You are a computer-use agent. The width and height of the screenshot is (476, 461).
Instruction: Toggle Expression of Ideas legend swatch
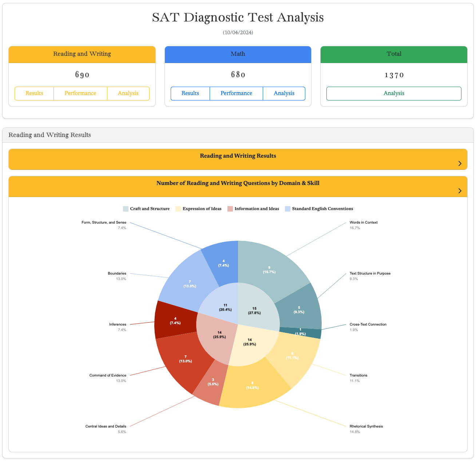(x=178, y=209)
